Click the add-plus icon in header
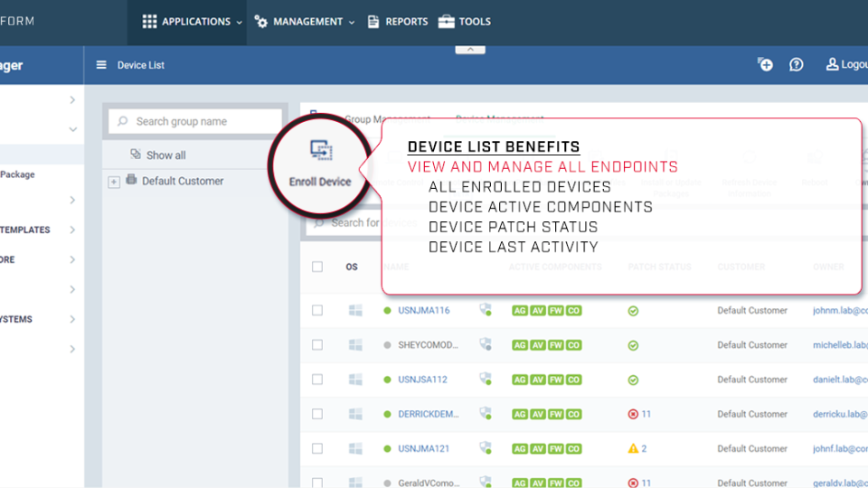 (x=765, y=65)
